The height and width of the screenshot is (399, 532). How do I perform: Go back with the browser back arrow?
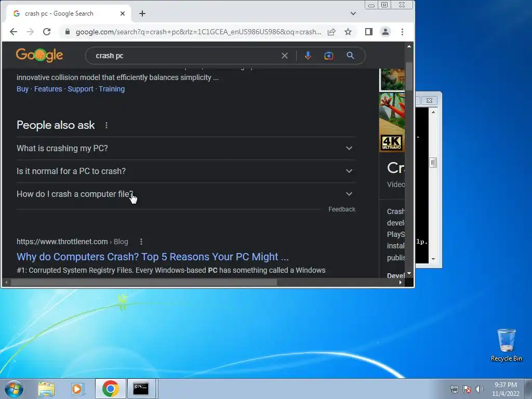[14, 32]
